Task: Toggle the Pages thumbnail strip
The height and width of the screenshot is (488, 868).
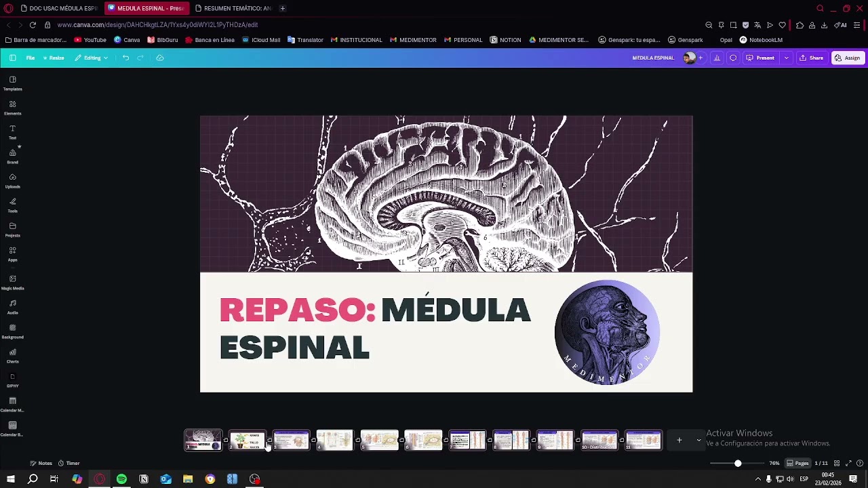Action: point(797,463)
